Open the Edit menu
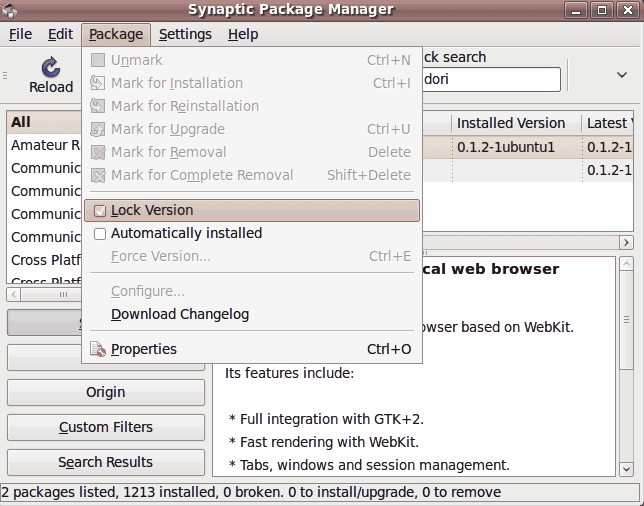 point(60,34)
